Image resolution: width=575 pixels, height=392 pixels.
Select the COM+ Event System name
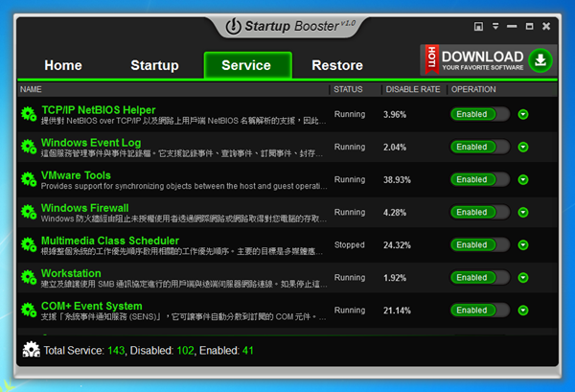coord(92,306)
